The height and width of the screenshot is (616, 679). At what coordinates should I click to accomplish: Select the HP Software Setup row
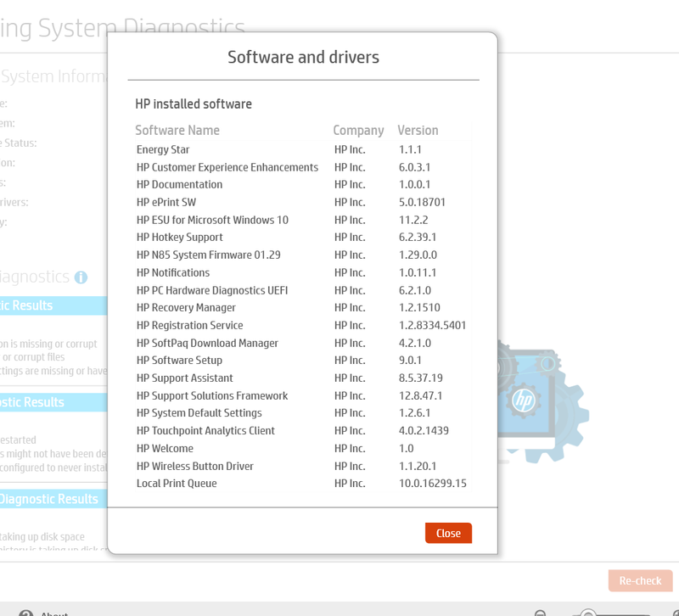point(303,360)
